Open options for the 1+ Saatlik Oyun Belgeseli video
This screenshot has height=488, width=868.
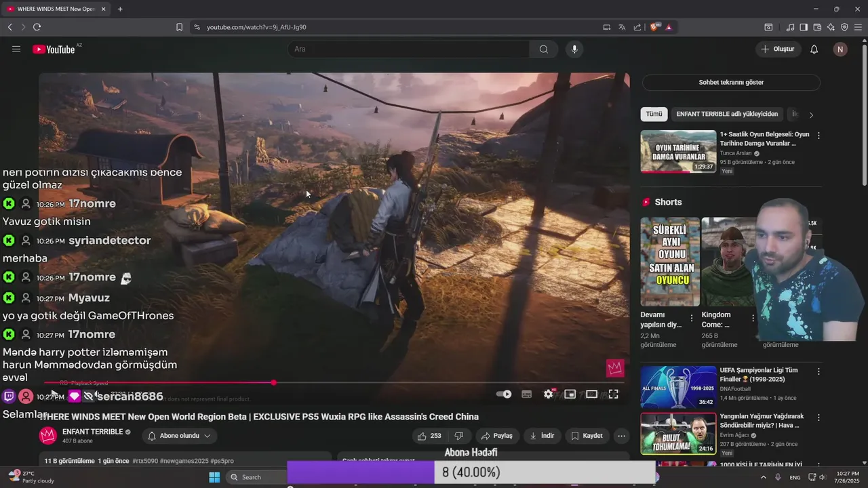(x=818, y=136)
